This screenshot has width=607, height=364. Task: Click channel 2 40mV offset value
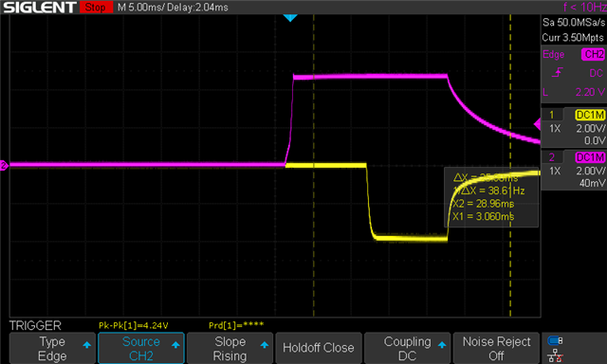tap(592, 183)
